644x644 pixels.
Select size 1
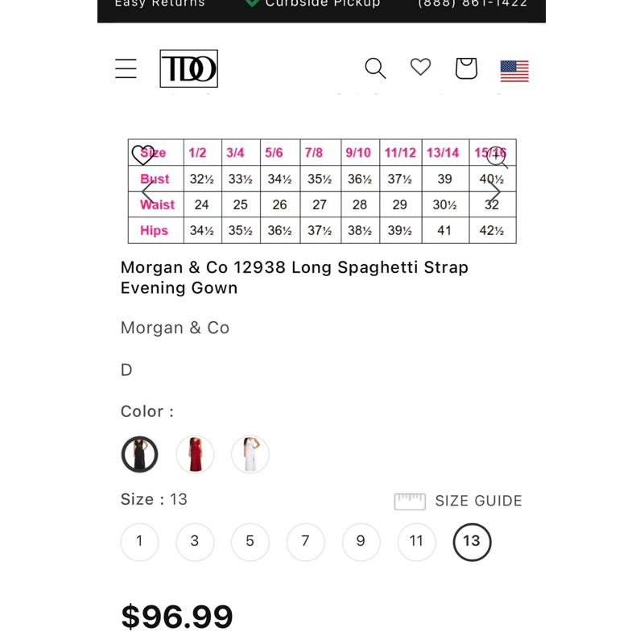pyautogui.click(x=139, y=542)
